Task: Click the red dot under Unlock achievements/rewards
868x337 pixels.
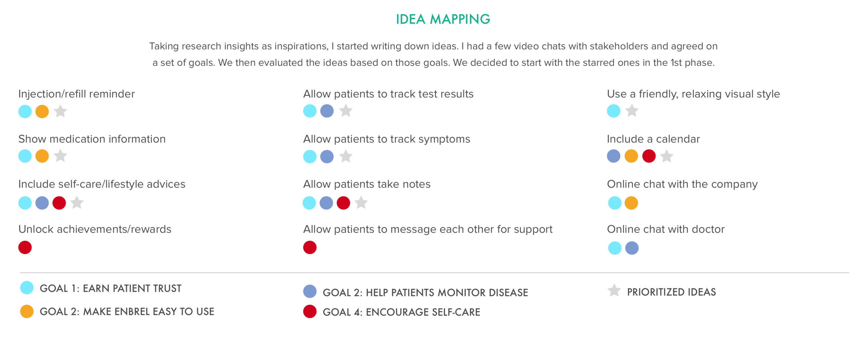Action: pyautogui.click(x=25, y=248)
